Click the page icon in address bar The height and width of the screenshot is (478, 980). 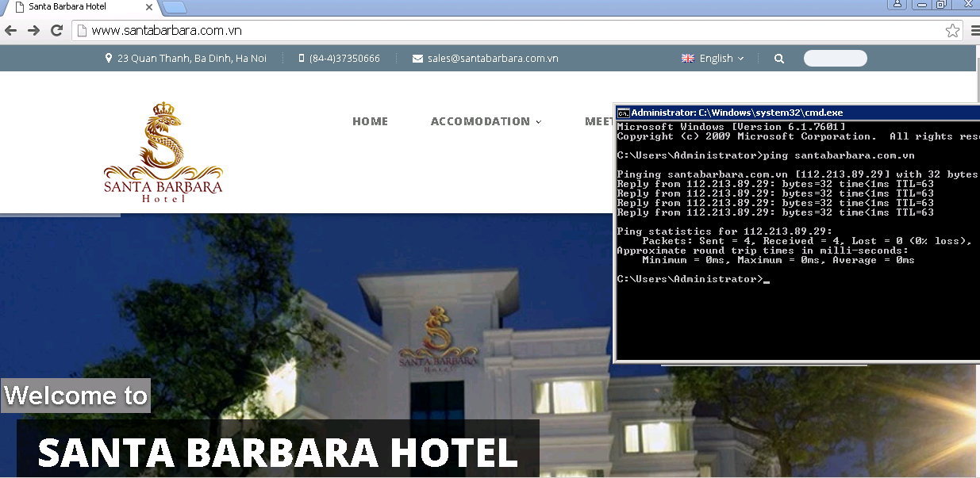coord(81,31)
